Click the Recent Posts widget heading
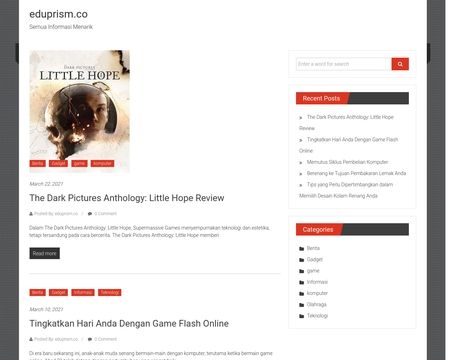450x360 pixels. tap(321, 98)
